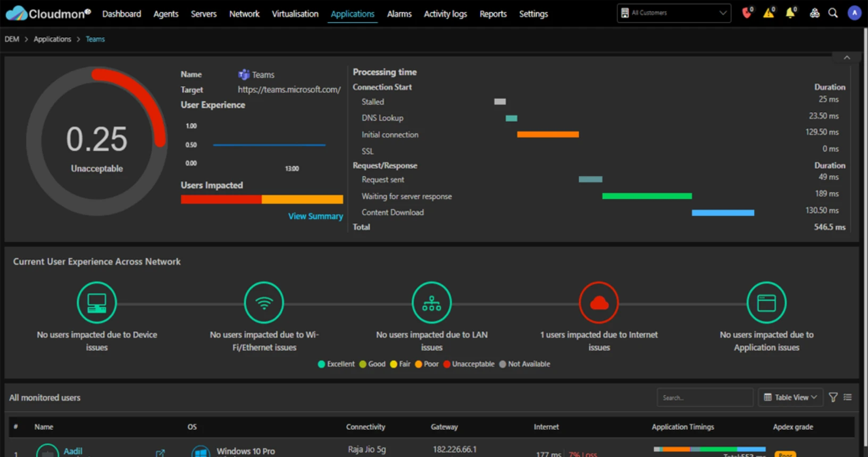Click the Wi-Fi/Ethernet issues icon
This screenshot has width=868, height=457.
pos(264,303)
